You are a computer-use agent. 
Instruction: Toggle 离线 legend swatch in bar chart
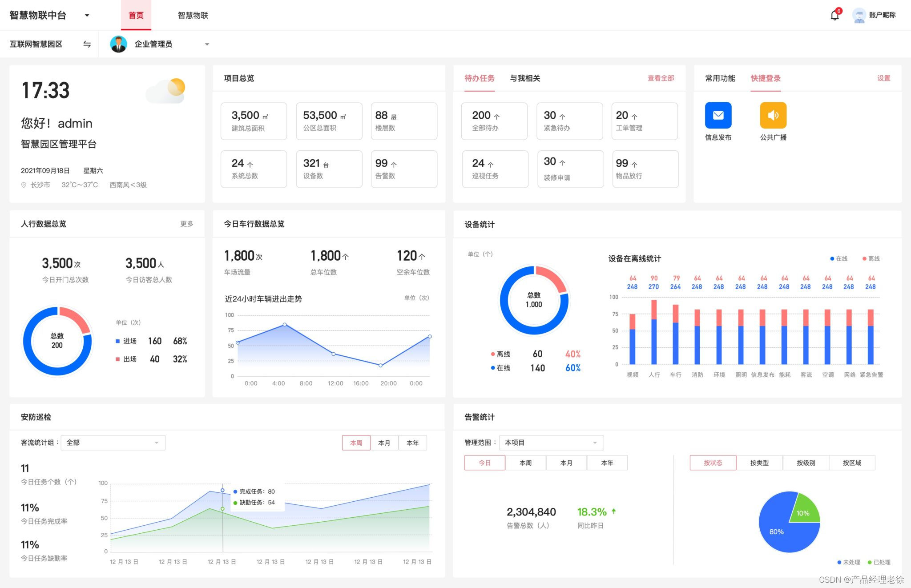pos(864,259)
